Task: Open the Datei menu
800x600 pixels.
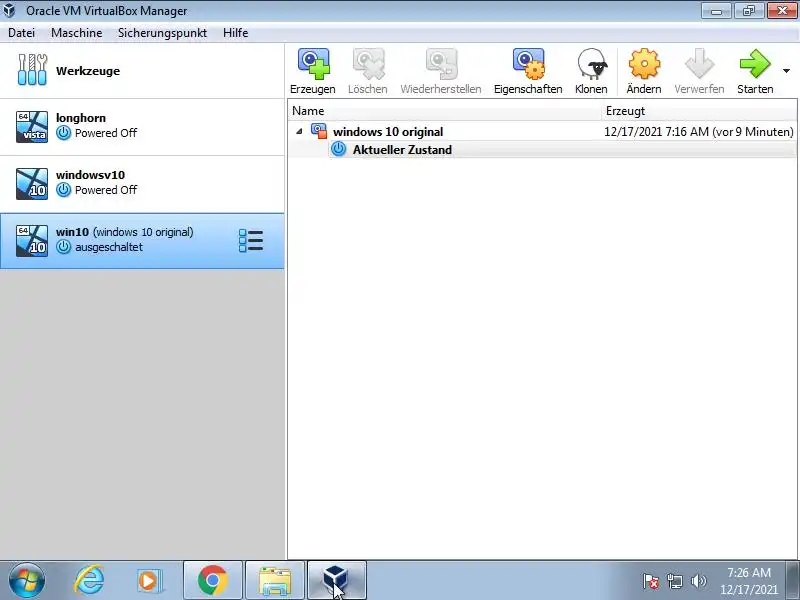Action: 21,33
